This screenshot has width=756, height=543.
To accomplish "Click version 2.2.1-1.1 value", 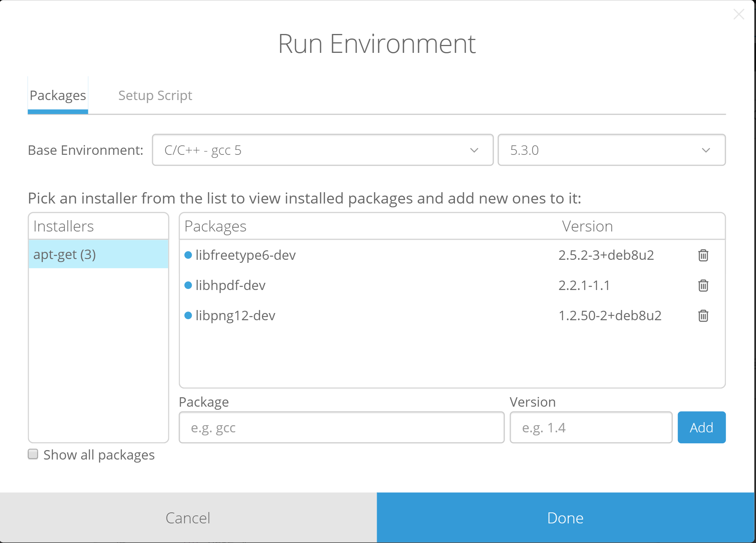I will 584,285.
